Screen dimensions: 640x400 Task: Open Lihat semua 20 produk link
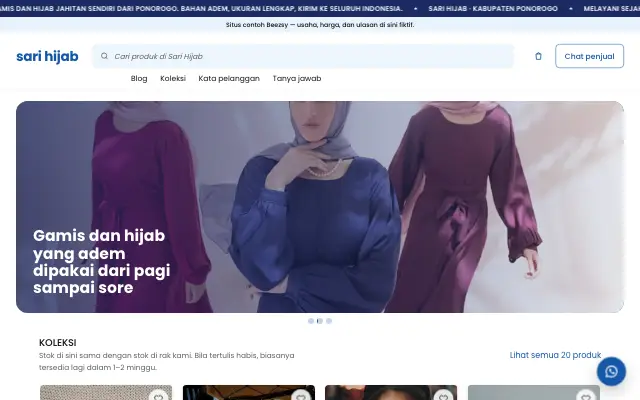click(x=555, y=355)
